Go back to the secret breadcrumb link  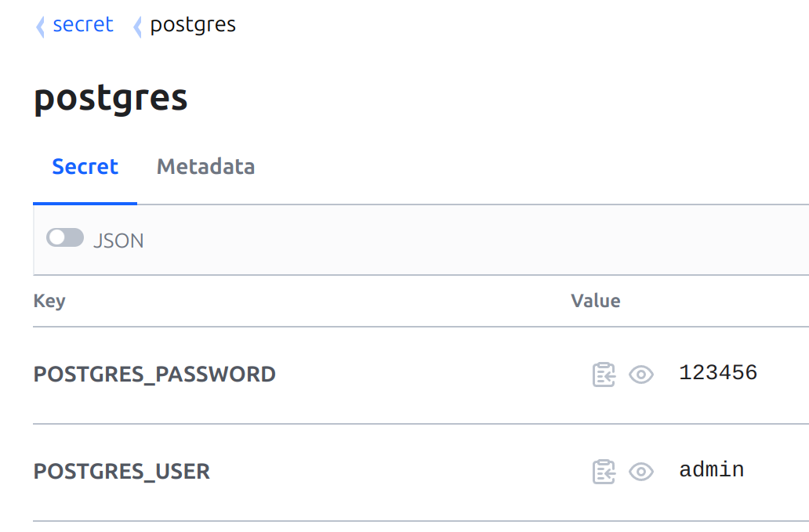pyautogui.click(x=82, y=24)
